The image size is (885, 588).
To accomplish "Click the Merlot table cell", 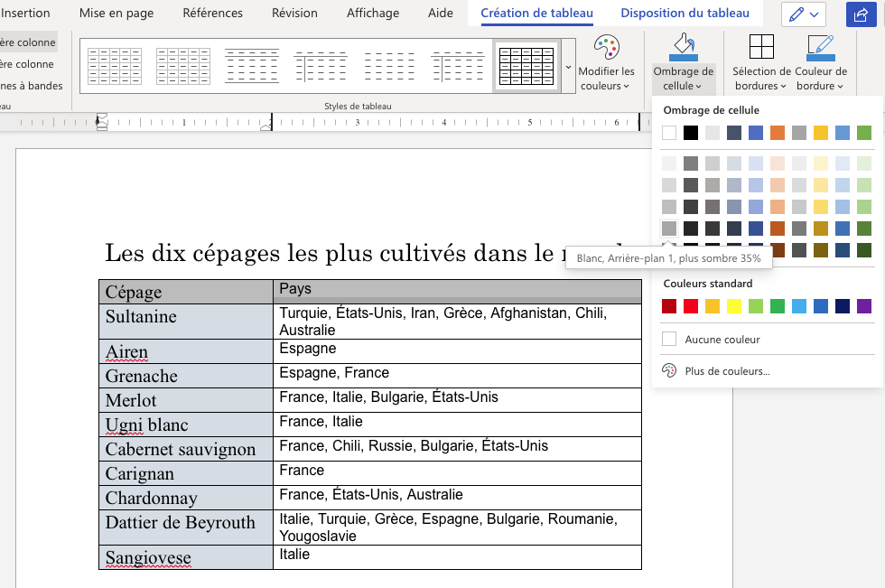I will pos(186,399).
